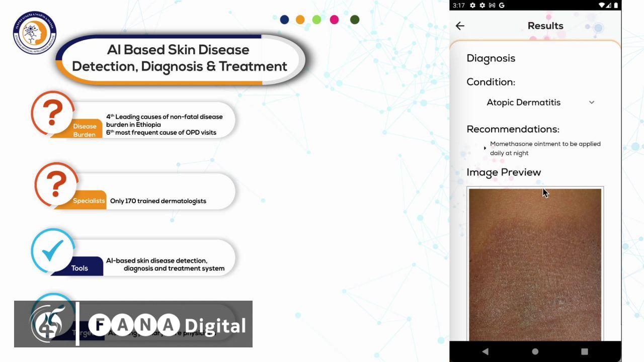Click the battery icon in phone status bar
This screenshot has height=362, width=644.
click(x=615, y=6)
